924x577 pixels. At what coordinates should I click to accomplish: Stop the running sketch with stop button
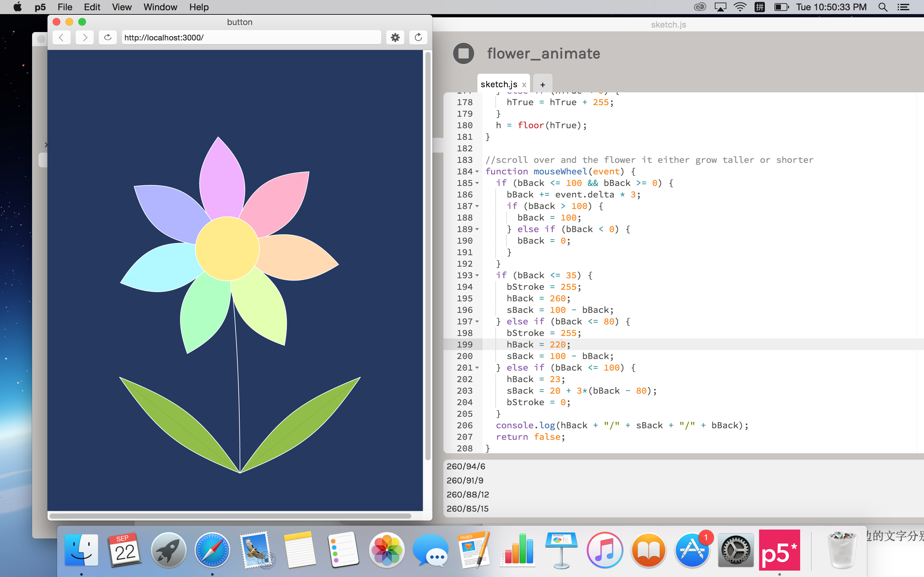[464, 54]
